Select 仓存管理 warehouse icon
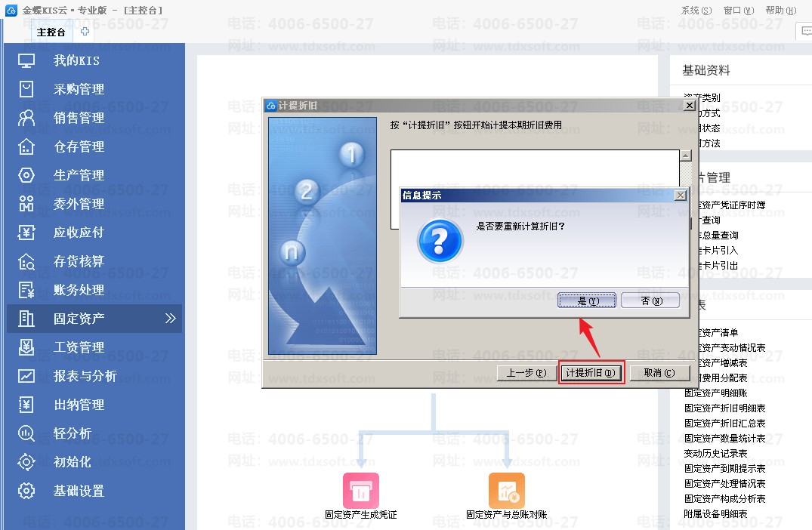812x530 pixels. point(26,146)
